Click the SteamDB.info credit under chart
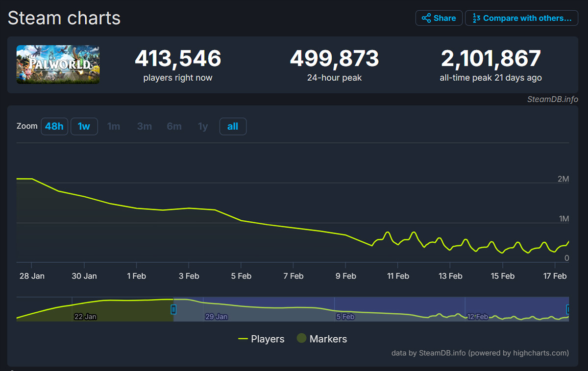Screen dimensions: 588x371 [x=480, y=352]
